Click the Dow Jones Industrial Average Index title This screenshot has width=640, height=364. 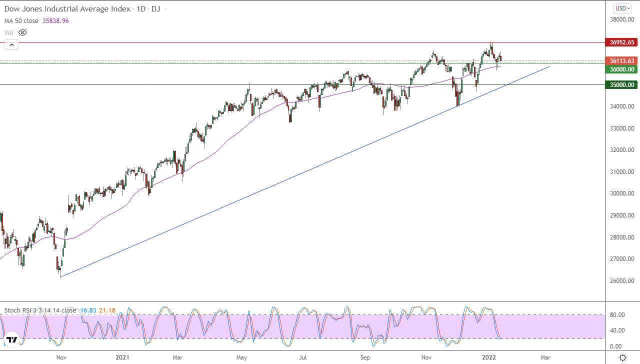click(67, 9)
